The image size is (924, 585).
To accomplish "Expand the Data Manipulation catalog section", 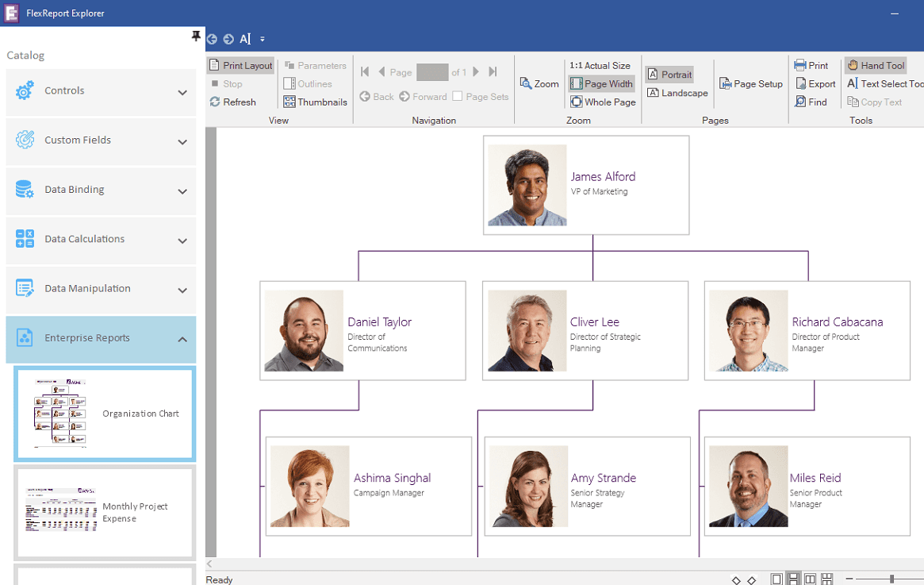I will pos(182,291).
